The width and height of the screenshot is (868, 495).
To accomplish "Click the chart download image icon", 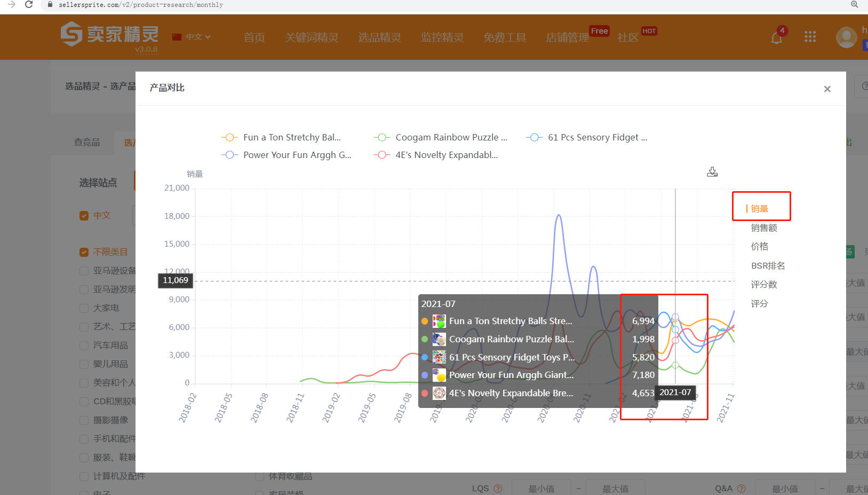I will (712, 172).
